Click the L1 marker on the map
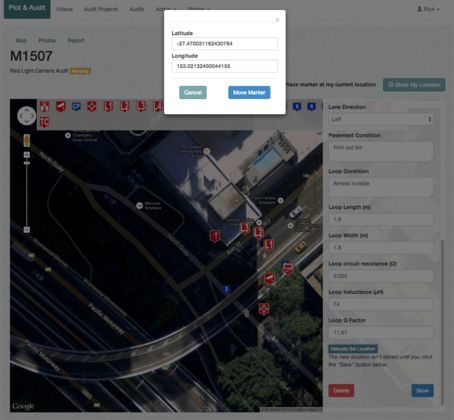The width and height of the screenshot is (454, 420). (x=269, y=245)
